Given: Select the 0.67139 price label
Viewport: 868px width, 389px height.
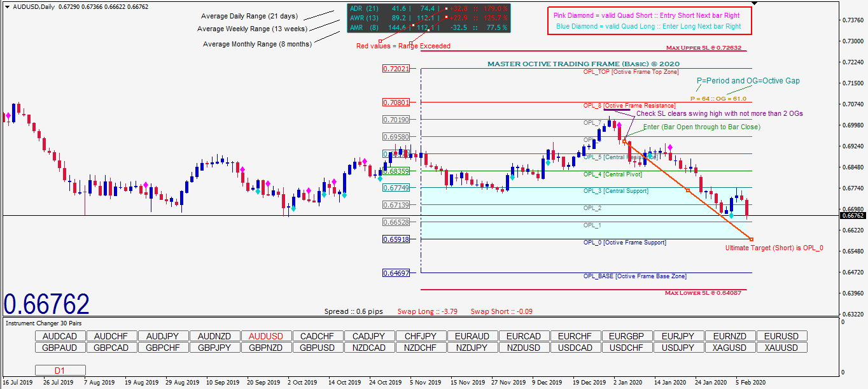Looking at the screenshot, I should (x=396, y=204).
